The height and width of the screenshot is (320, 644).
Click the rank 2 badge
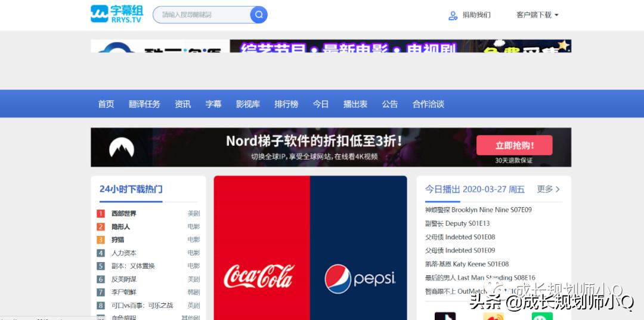click(101, 227)
